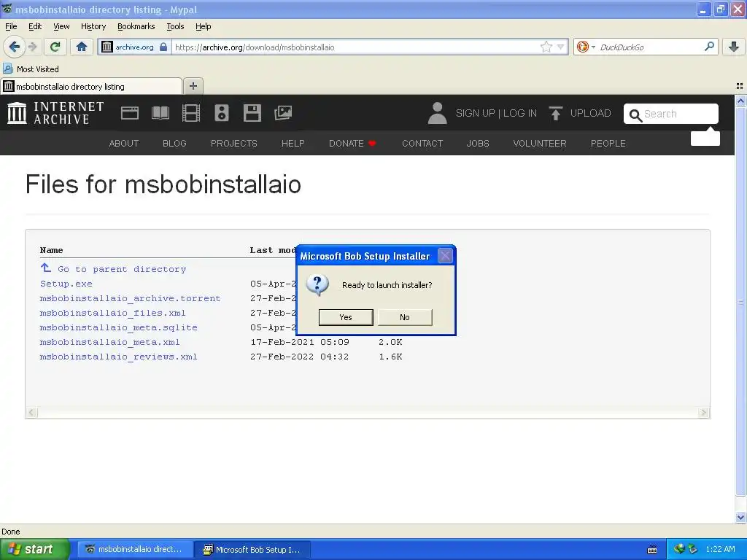Open the PEOPLE nav link
This screenshot has height=560, width=747.
click(608, 144)
